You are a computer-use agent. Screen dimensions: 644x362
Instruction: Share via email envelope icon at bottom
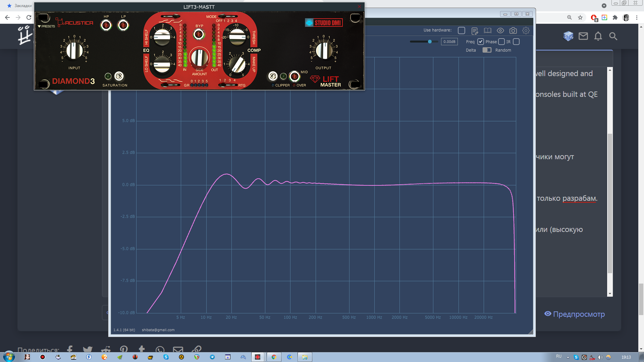tap(178, 349)
